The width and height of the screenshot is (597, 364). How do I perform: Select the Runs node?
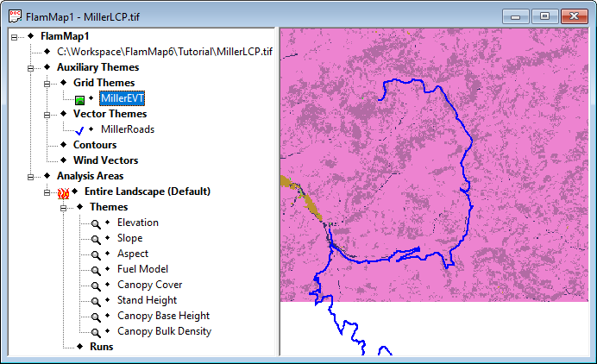point(101,347)
